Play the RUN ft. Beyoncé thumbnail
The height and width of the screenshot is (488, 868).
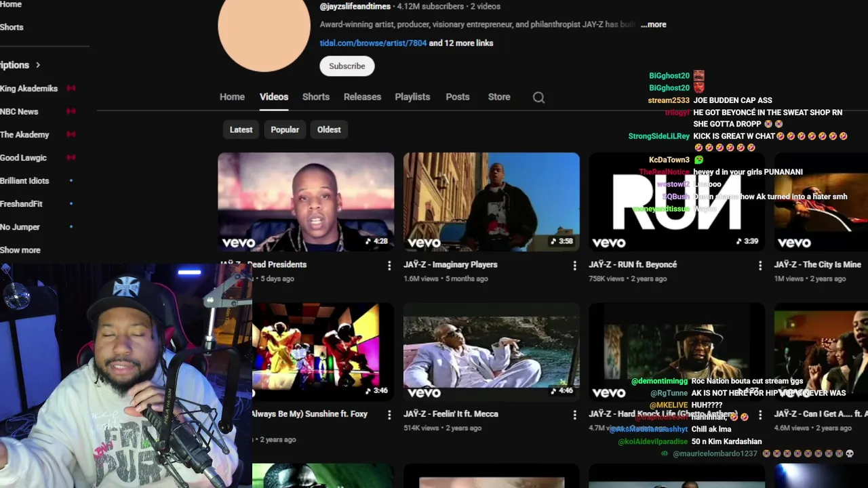[x=677, y=202]
